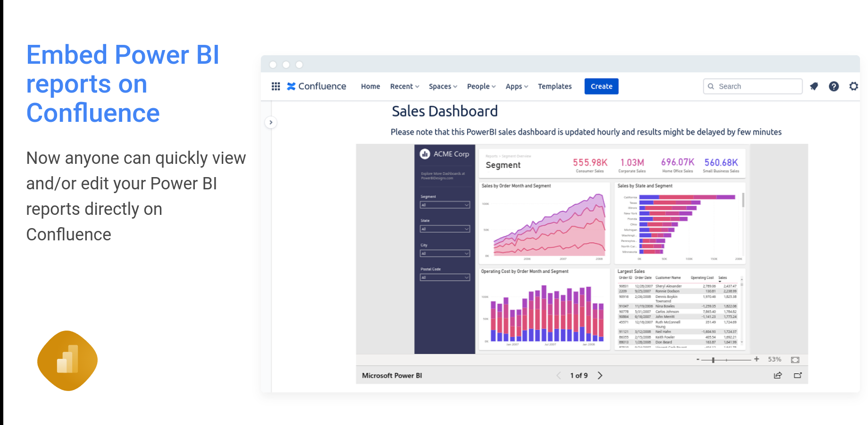868x425 pixels.
Task: Click the California bar in state chart
Action: (x=687, y=197)
